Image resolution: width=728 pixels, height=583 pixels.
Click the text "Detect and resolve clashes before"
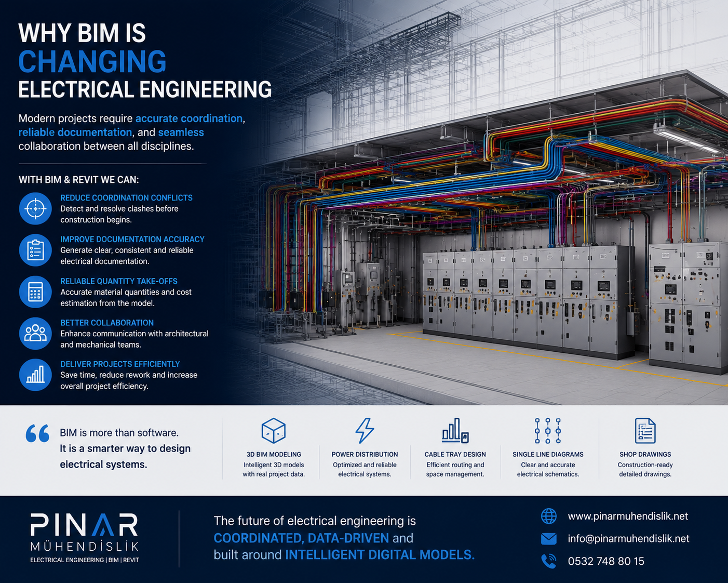click(x=119, y=209)
